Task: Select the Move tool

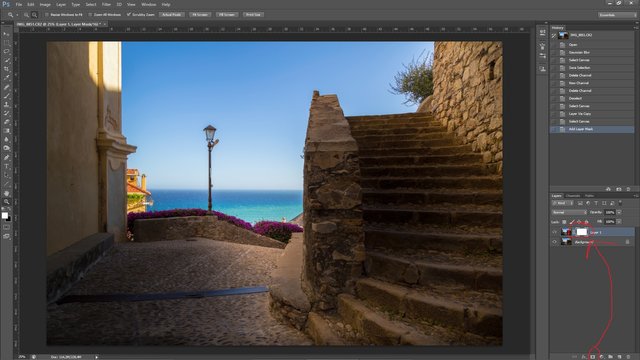Action: click(6, 34)
